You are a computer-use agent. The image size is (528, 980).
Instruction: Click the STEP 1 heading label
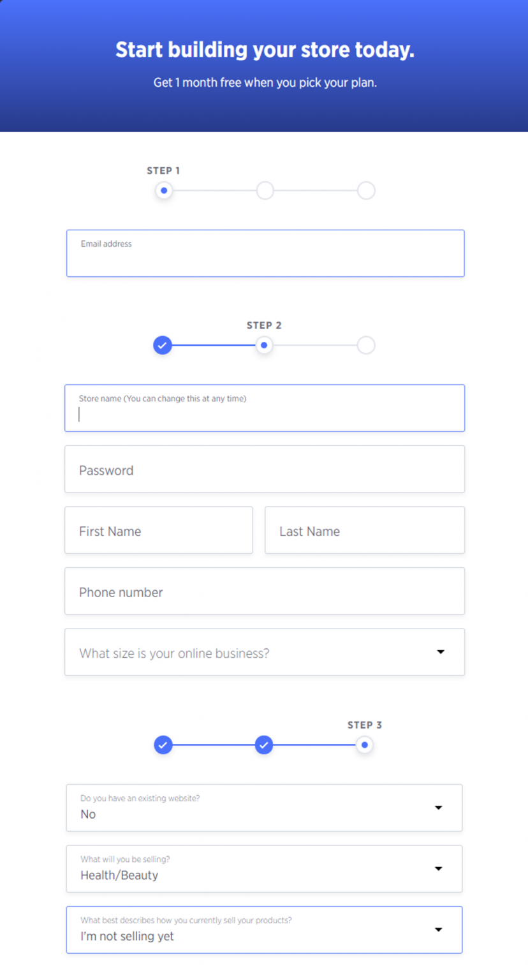(163, 170)
